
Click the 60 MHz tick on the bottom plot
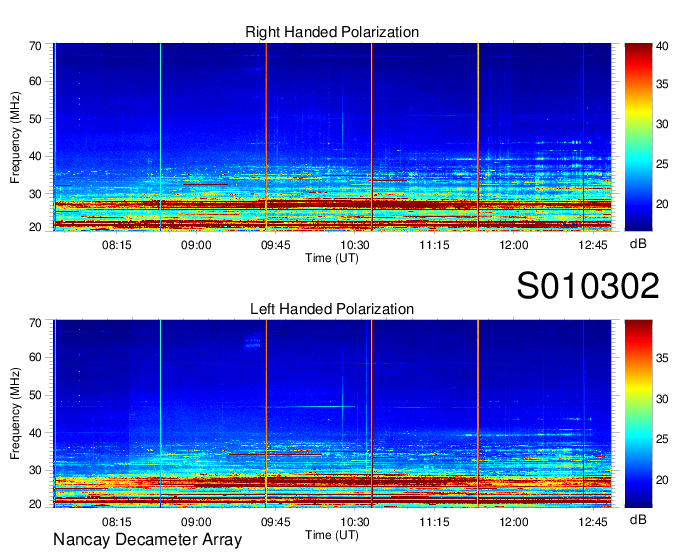click(x=35, y=358)
